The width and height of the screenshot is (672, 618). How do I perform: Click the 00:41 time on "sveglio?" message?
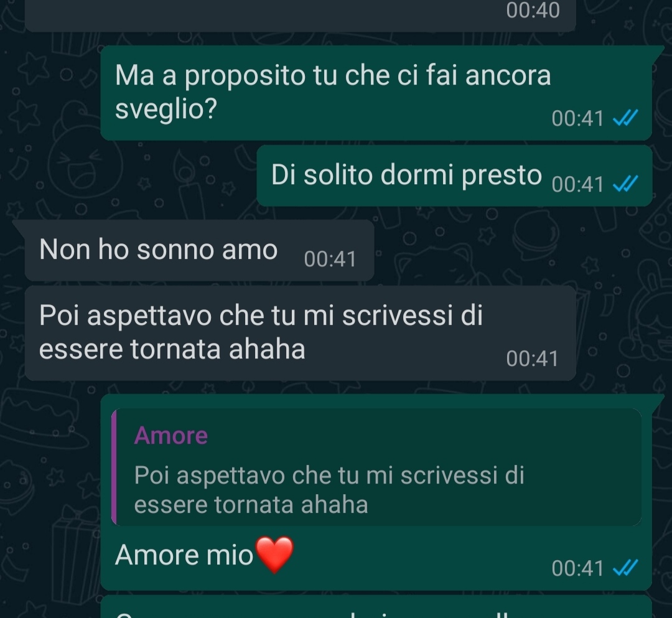click(x=577, y=118)
